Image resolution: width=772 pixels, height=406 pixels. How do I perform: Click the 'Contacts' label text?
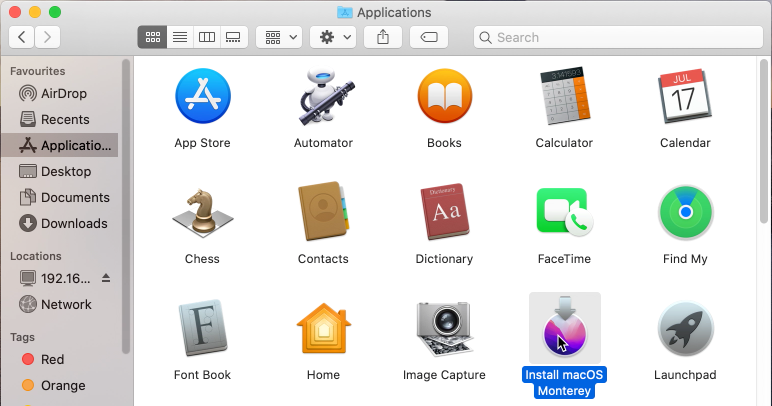point(323,259)
